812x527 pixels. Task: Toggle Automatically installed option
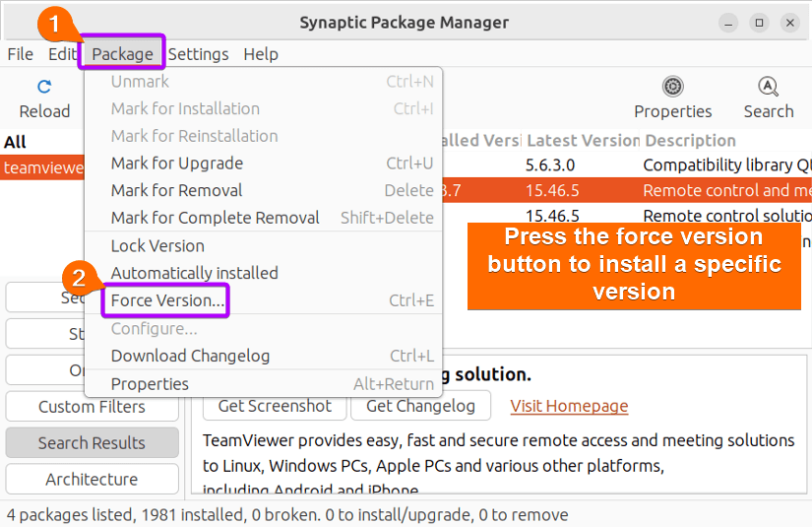tap(264, 273)
